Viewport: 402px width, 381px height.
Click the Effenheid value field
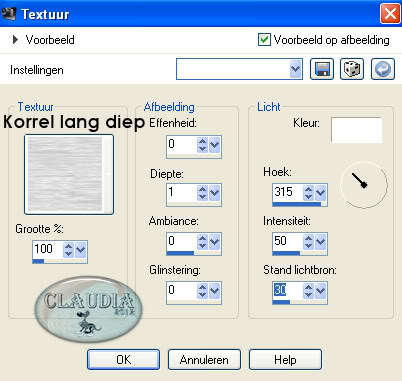pos(182,144)
